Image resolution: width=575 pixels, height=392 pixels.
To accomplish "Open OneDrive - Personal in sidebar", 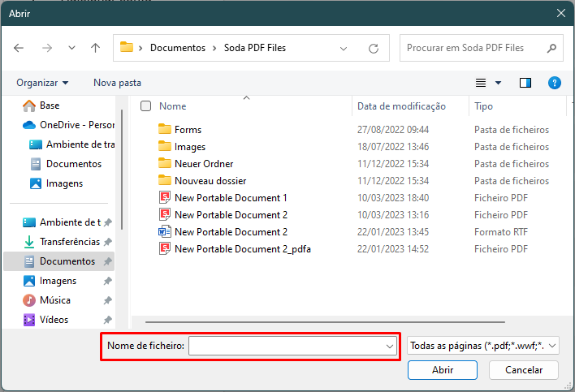I will [x=68, y=125].
